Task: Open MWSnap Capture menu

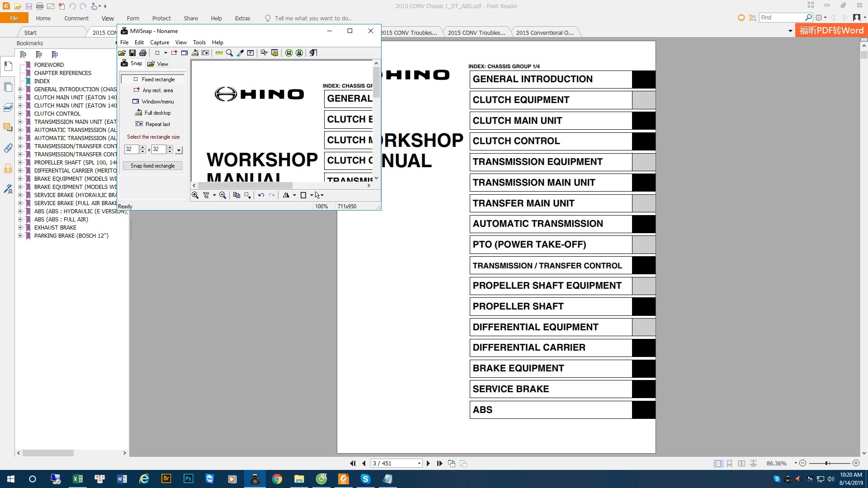Action: click(160, 42)
